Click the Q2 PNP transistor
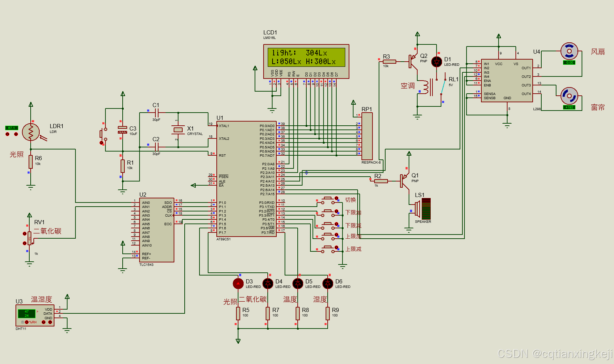The height and width of the screenshot is (364, 614). (x=413, y=62)
